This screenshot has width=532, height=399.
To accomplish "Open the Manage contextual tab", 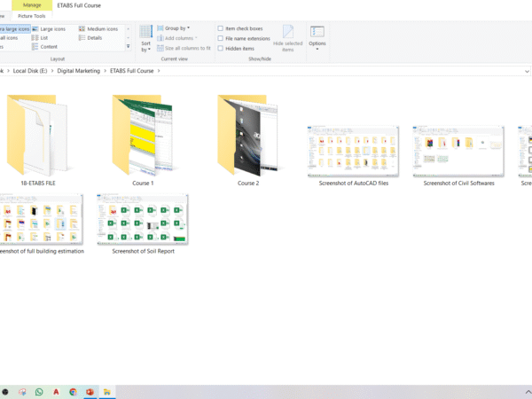I will point(32,5).
